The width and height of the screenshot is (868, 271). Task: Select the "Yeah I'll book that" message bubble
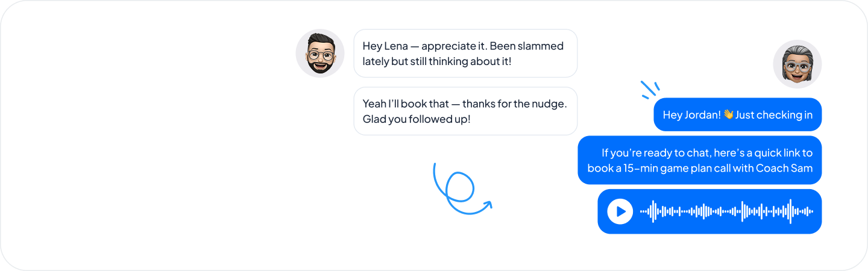click(465, 111)
